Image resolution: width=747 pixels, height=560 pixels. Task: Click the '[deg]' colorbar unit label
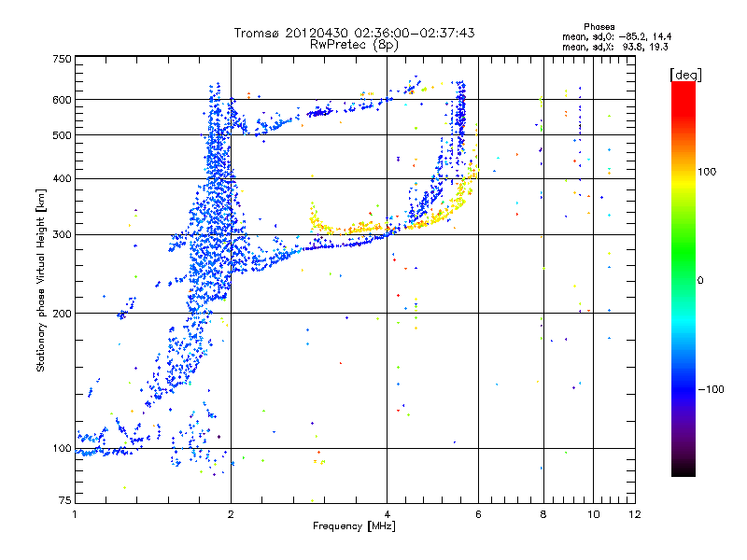pos(685,75)
